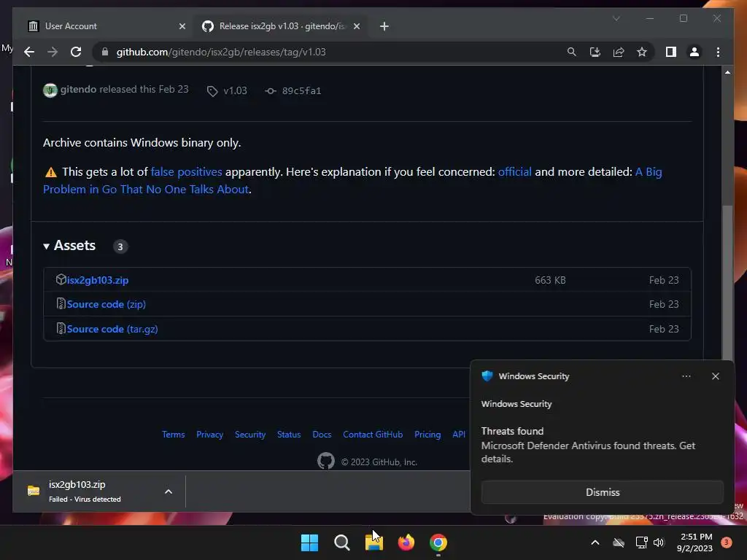This screenshot has width=747, height=560.
Task: Open the zoom search magnifier in address bar
Action: (572, 52)
